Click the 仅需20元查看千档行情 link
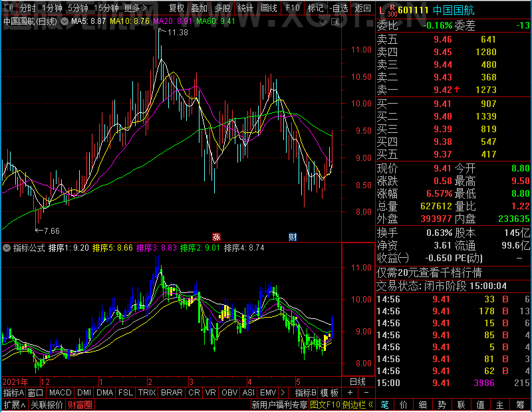Screen dimensions: 532x412 coord(429,272)
